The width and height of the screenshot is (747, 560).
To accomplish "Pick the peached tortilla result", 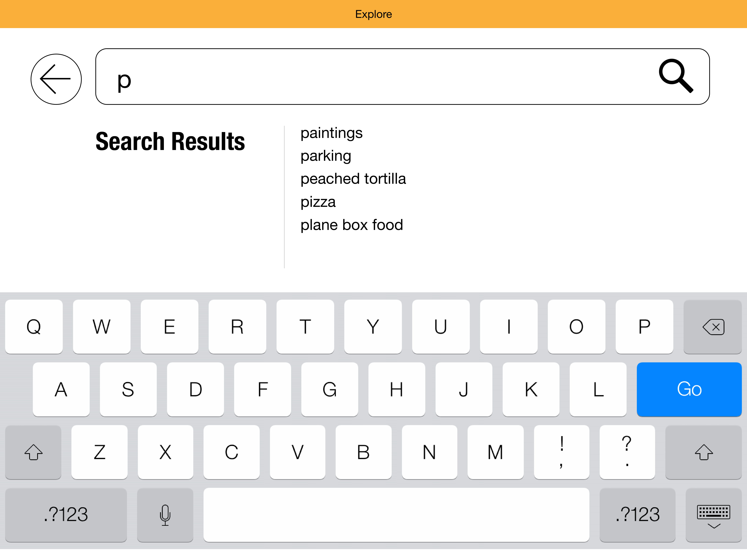I will [353, 179].
